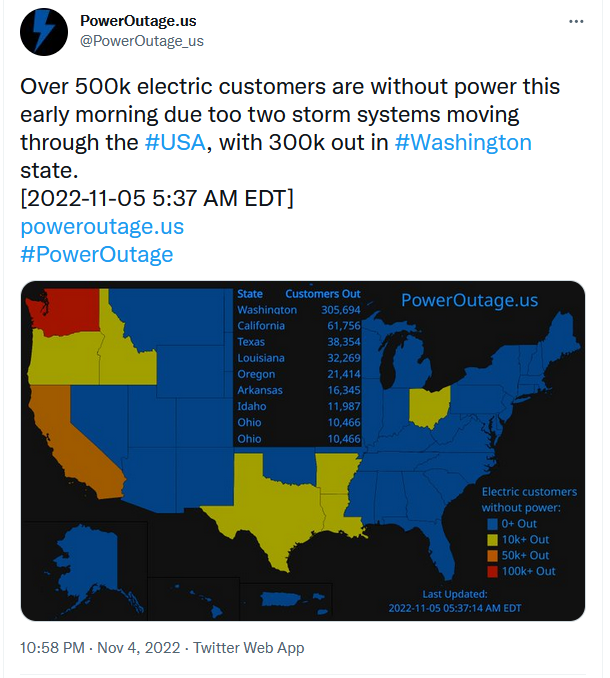Screen dimensions: 610x678
Task: Open the #USA hashtag
Action: (176, 142)
